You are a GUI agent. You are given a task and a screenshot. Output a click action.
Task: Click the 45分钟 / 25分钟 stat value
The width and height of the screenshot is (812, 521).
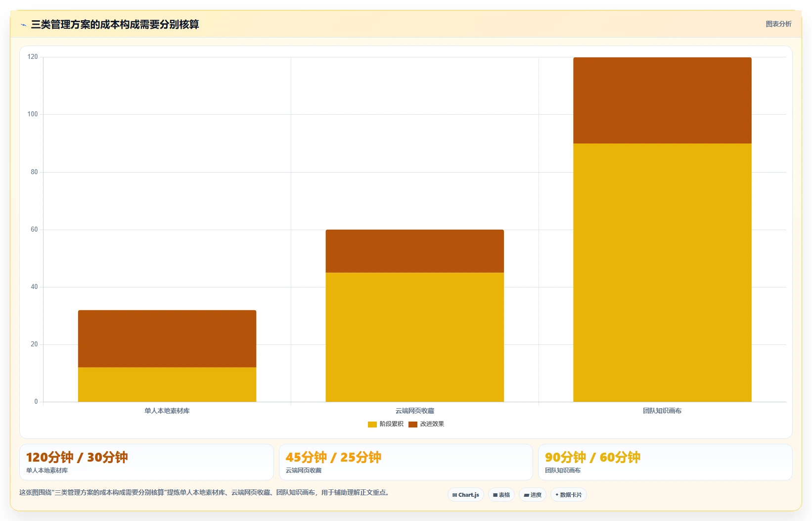pos(333,457)
